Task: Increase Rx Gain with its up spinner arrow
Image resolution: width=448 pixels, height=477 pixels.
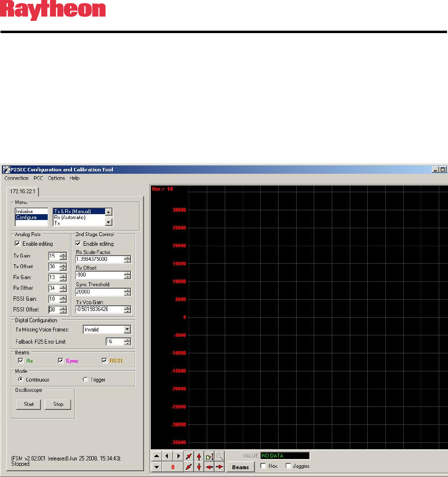Action: [63, 275]
